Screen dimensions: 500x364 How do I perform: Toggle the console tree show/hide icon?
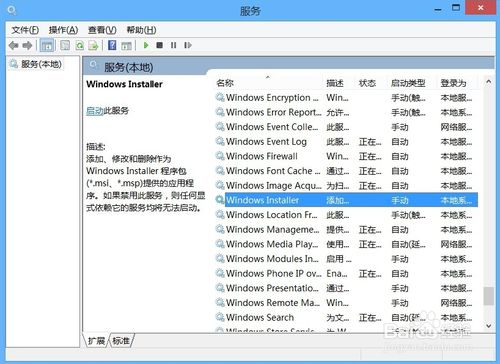47,45
